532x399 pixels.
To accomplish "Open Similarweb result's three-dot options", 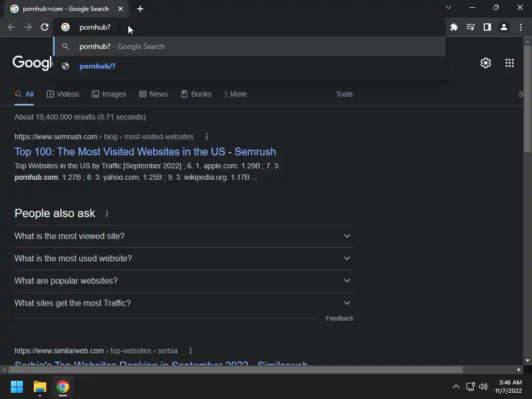I will tap(191, 351).
